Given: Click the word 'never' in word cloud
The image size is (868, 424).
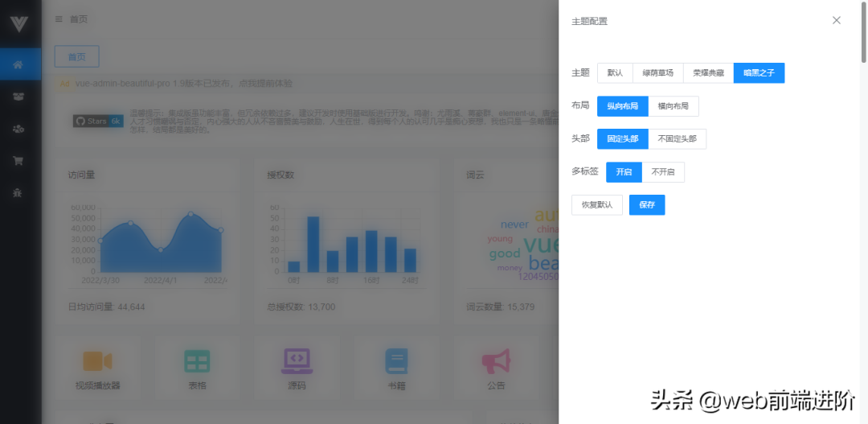Looking at the screenshot, I should point(515,224).
